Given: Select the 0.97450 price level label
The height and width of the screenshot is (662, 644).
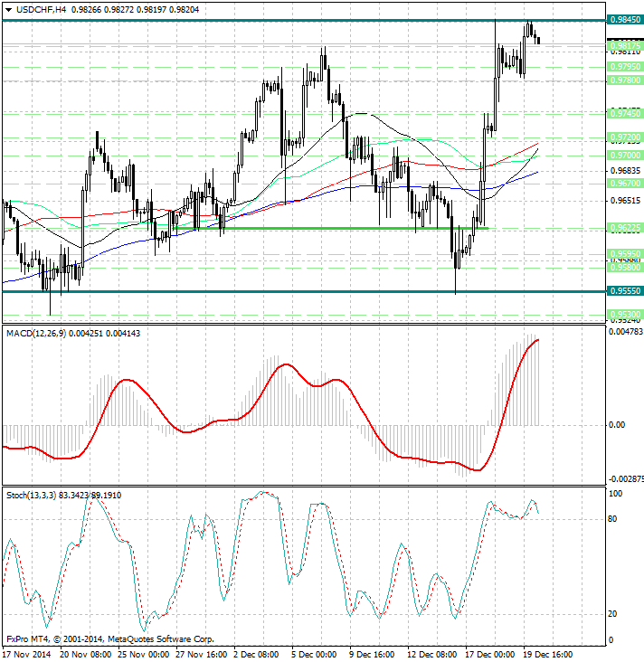Looking at the screenshot, I should 625,114.
